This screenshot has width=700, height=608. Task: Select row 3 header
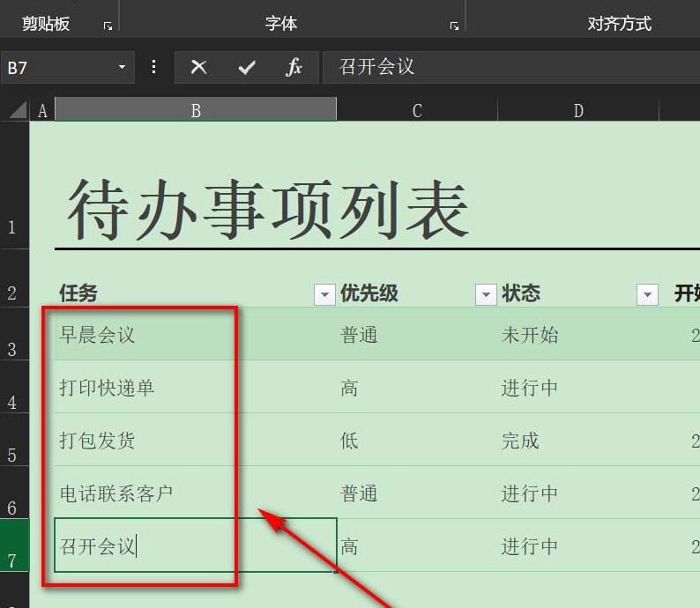pyautogui.click(x=14, y=334)
